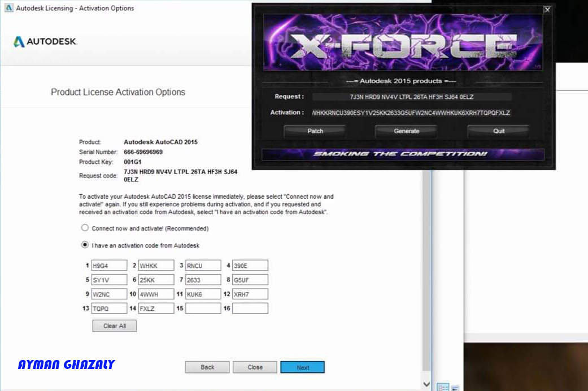Click the Generate button in X-Force

[406, 131]
